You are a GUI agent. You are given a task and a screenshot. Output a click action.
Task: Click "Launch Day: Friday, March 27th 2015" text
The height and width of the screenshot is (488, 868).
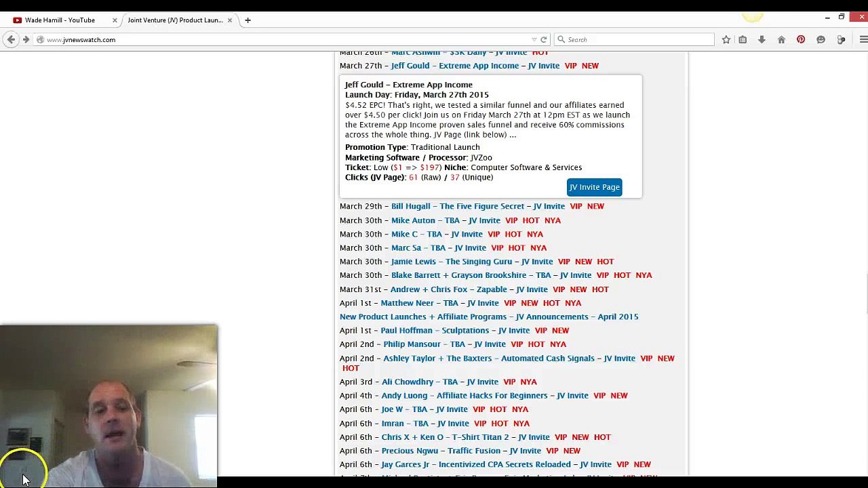coord(417,95)
